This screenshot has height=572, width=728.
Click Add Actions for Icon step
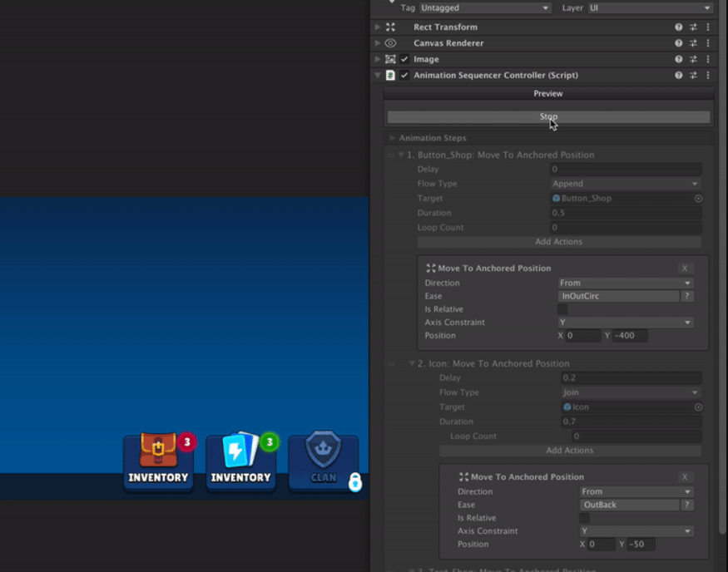click(x=570, y=451)
